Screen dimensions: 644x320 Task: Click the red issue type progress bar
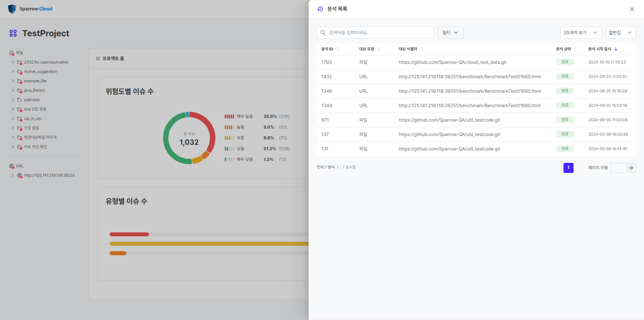(129, 234)
